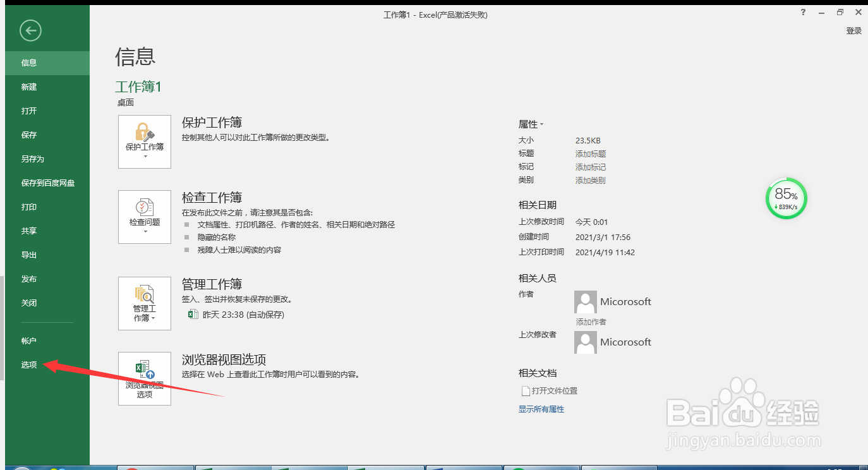Click the document icon beside 打开文件位置

525,391
